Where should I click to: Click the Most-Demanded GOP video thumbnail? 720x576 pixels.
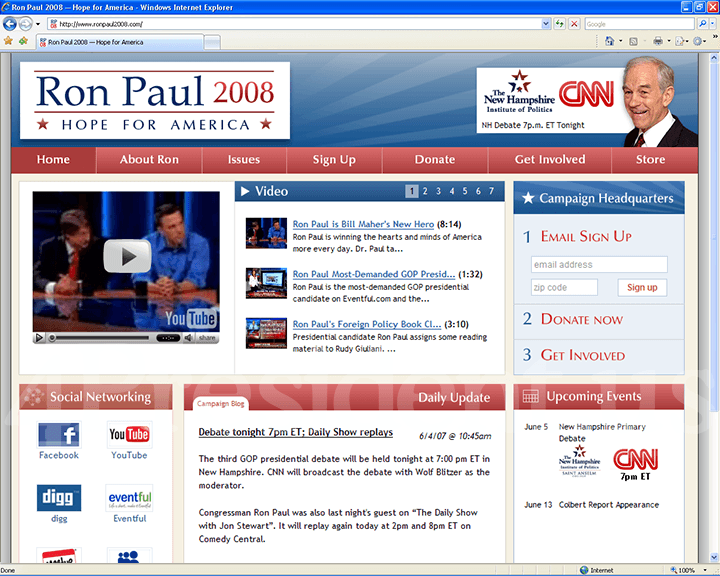click(266, 283)
